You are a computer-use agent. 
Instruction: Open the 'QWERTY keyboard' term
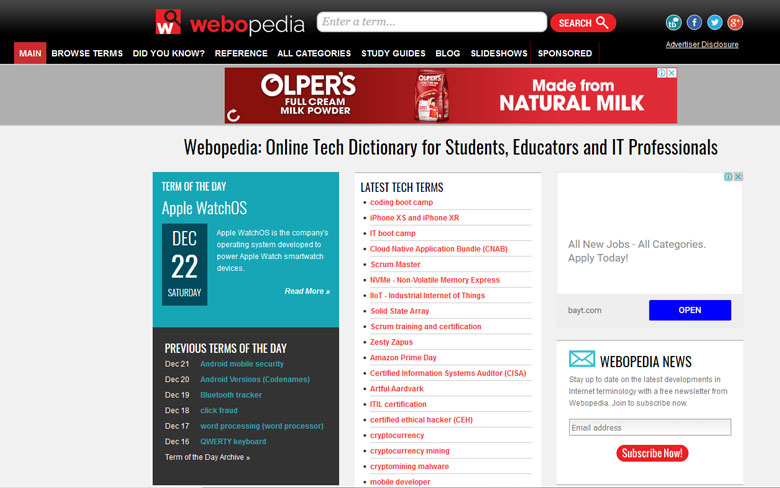point(233,441)
